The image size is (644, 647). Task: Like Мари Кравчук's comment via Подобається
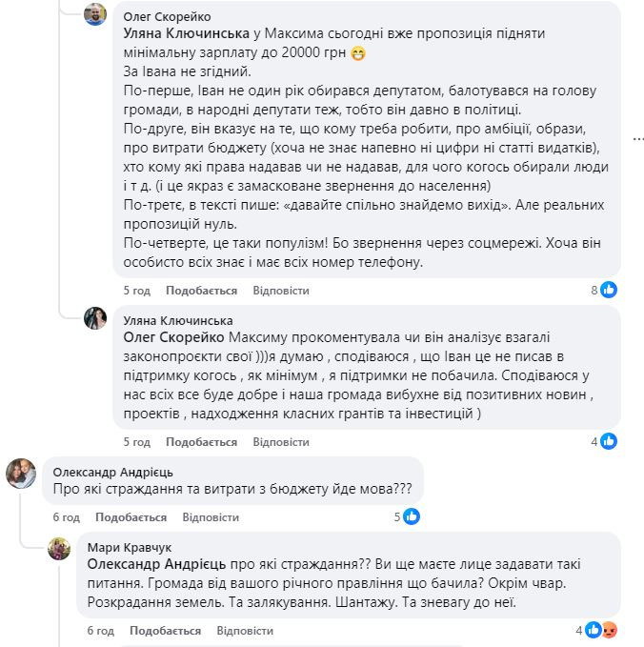(165, 631)
